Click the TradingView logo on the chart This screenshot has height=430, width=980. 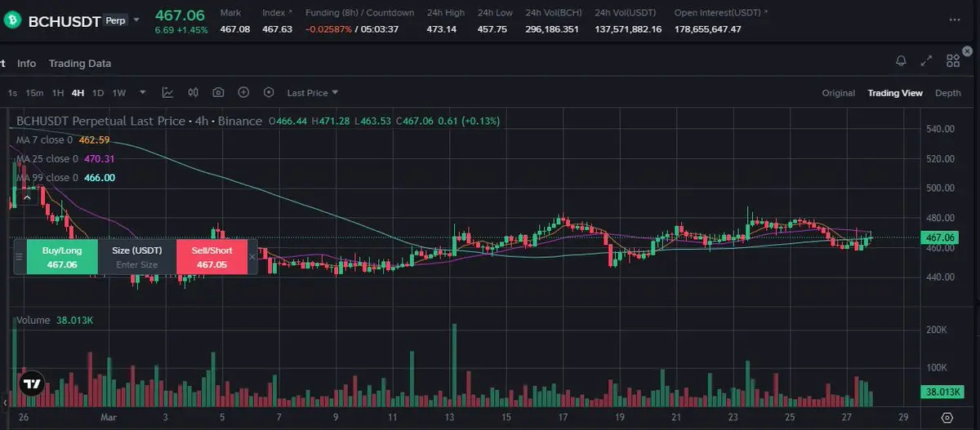point(32,383)
